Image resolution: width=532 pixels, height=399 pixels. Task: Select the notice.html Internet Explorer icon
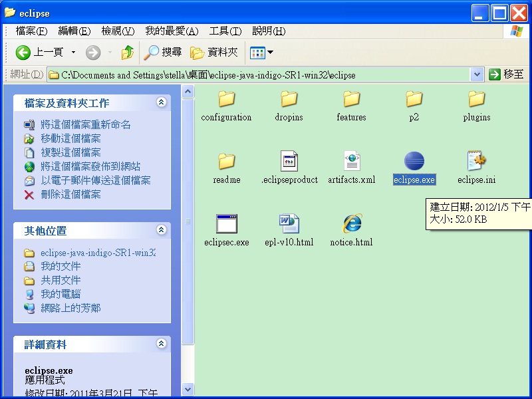pos(352,223)
